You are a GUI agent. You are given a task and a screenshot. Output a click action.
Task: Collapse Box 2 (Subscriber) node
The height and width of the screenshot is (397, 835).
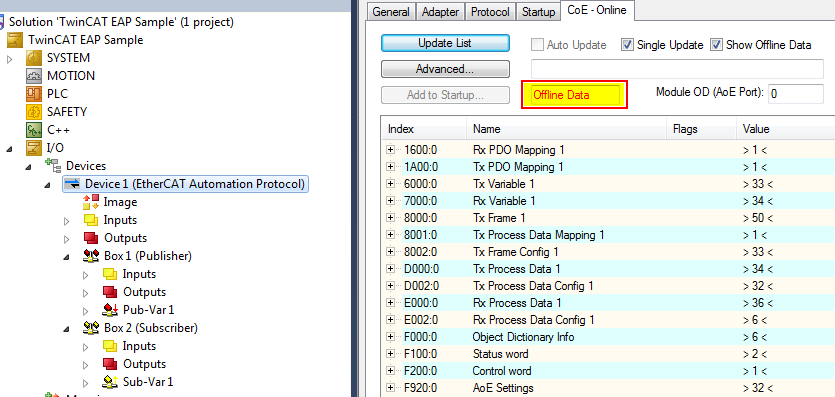click(67, 328)
